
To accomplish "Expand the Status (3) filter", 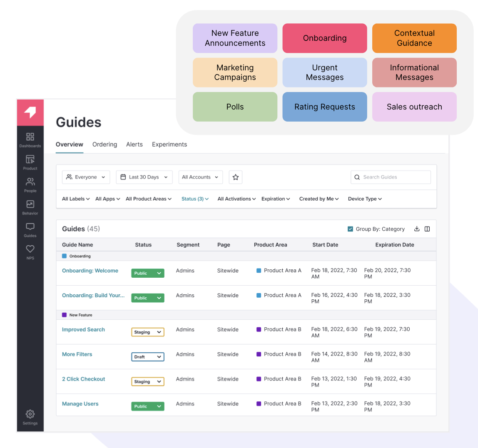I will click(x=195, y=199).
